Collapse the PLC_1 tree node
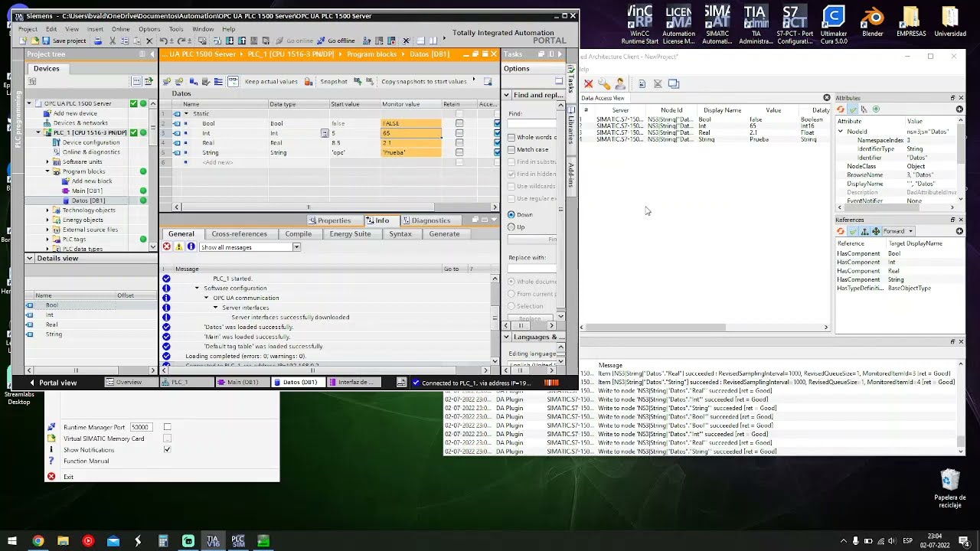The image size is (980, 551). coord(38,132)
